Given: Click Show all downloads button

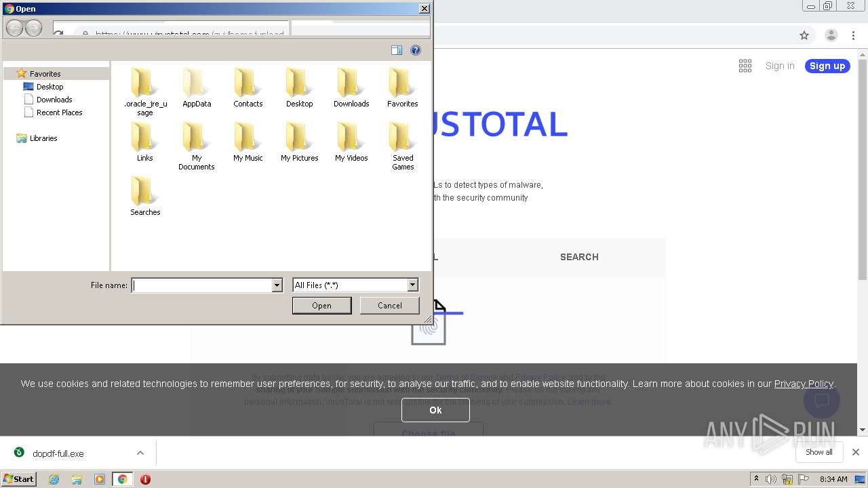Looking at the screenshot, I should click(819, 452).
